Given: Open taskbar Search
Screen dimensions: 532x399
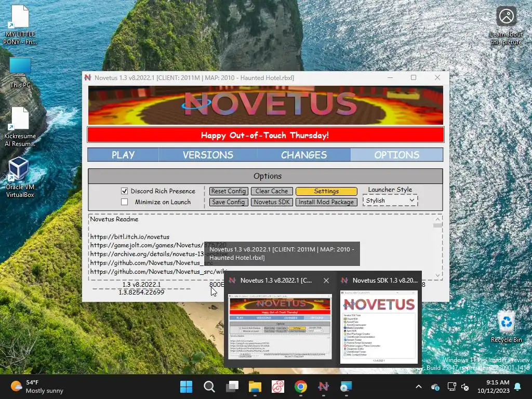Looking at the screenshot, I should [x=209, y=387].
